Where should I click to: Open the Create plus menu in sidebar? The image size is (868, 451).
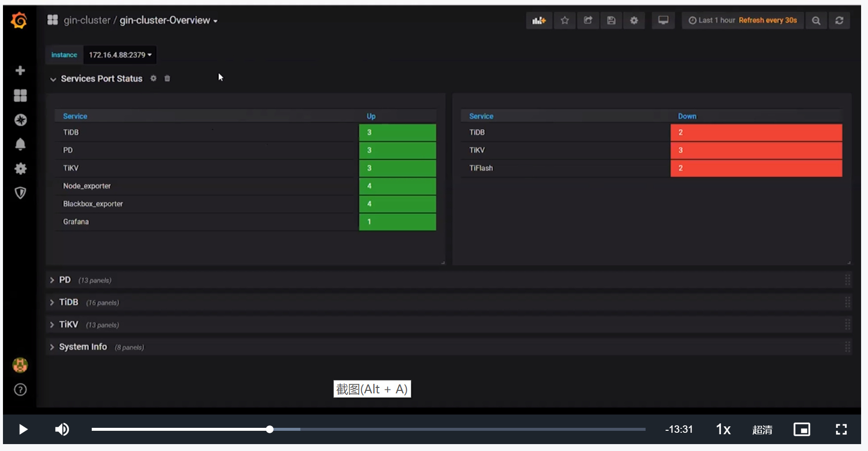click(20, 70)
